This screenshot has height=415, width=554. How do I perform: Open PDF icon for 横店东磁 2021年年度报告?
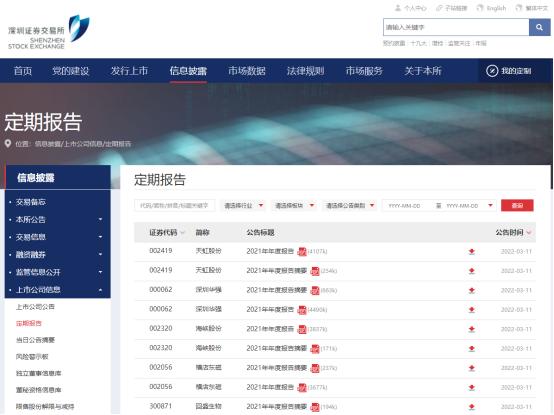tap(302, 387)
